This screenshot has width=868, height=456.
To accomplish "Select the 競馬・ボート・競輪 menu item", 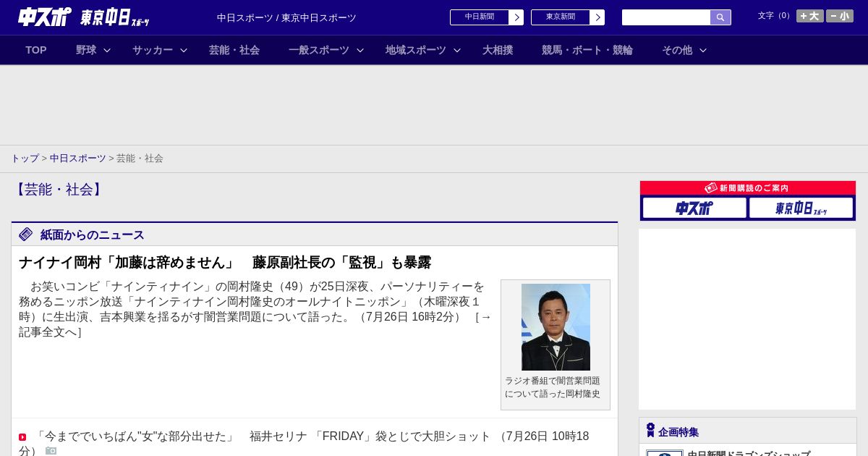I will click(x=587, y=50).
